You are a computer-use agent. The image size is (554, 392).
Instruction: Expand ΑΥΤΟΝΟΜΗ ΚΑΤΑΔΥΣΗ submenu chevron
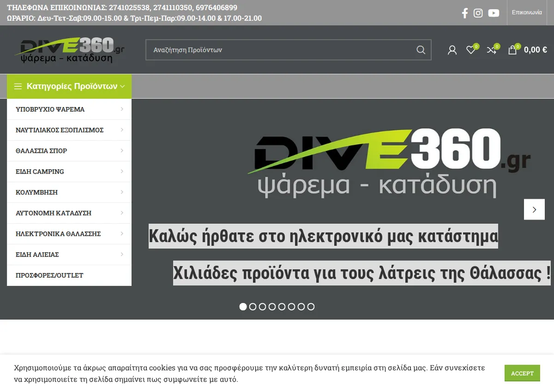coord(122,213)
